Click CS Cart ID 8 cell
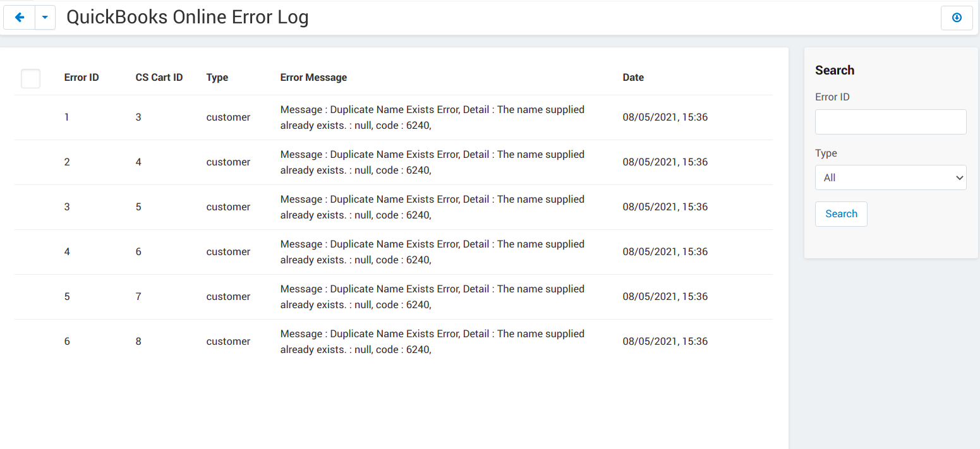This screenshot has height=449, width=980. [x=138, y=342]
